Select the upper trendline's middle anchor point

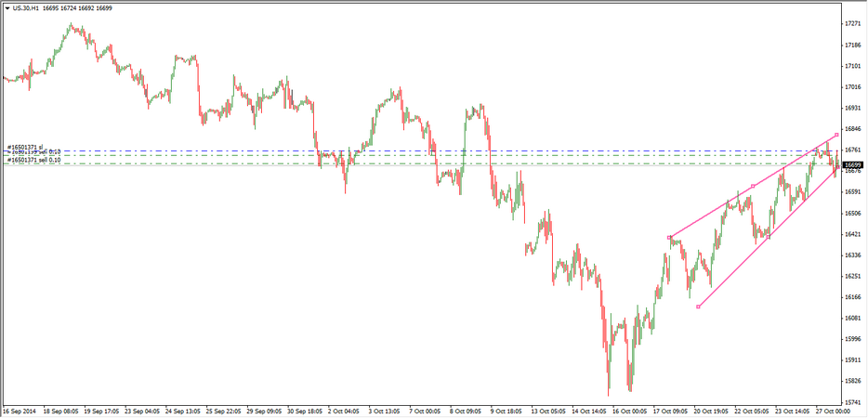point(752,187)
